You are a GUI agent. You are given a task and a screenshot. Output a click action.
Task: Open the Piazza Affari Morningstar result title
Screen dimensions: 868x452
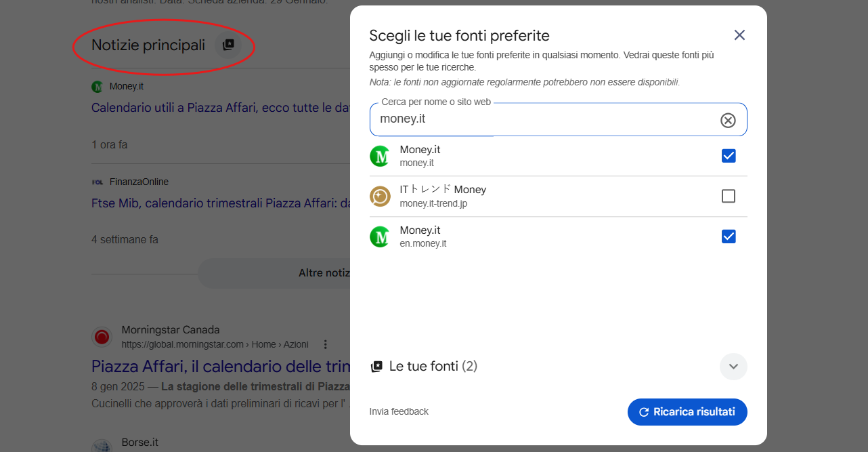[x=221, y=367]
